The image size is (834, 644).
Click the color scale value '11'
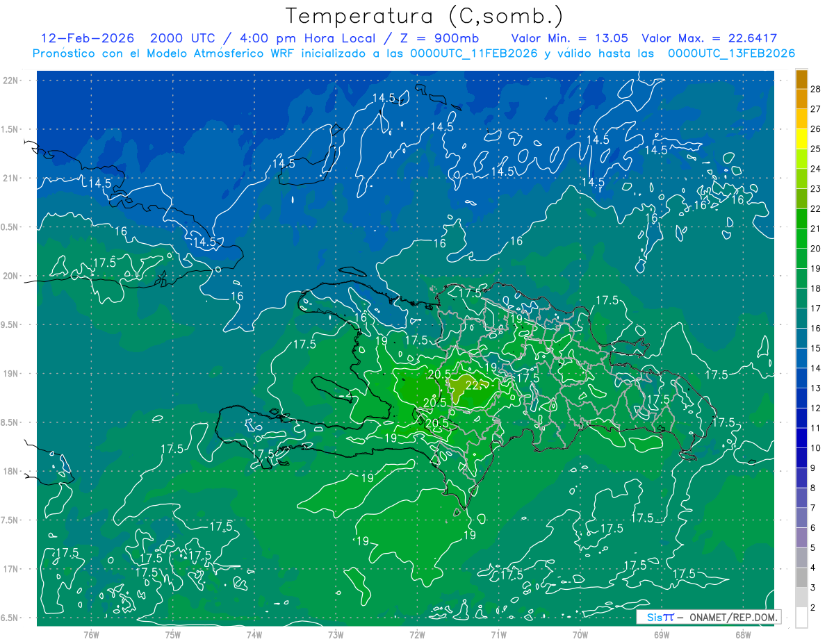coord(816,428)
